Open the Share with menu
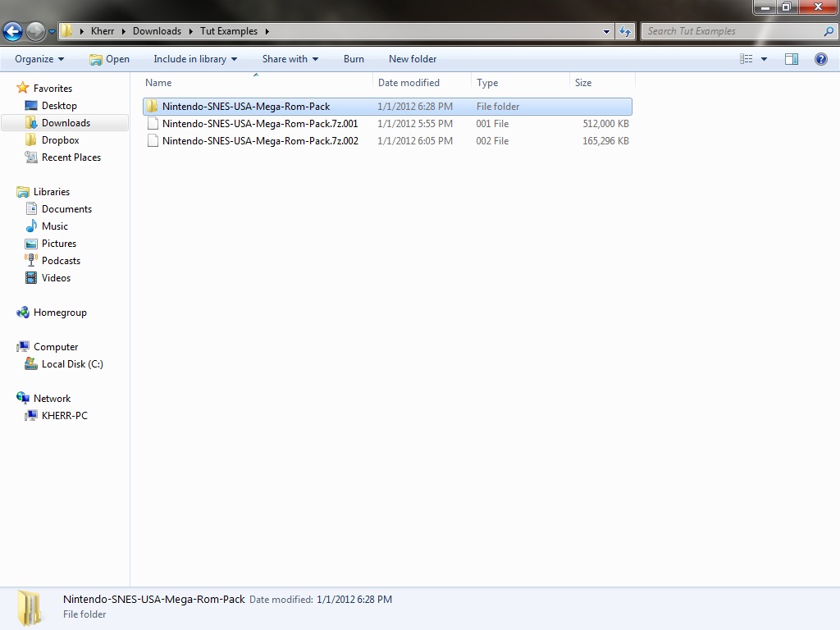840x630 pixels. [x=290, y=59]
